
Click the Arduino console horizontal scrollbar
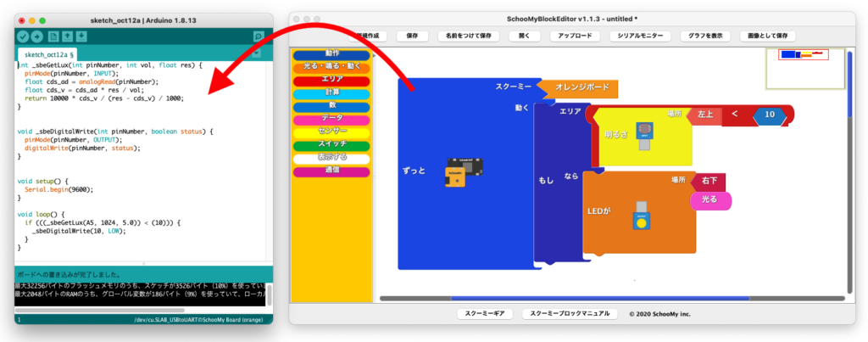100,310
